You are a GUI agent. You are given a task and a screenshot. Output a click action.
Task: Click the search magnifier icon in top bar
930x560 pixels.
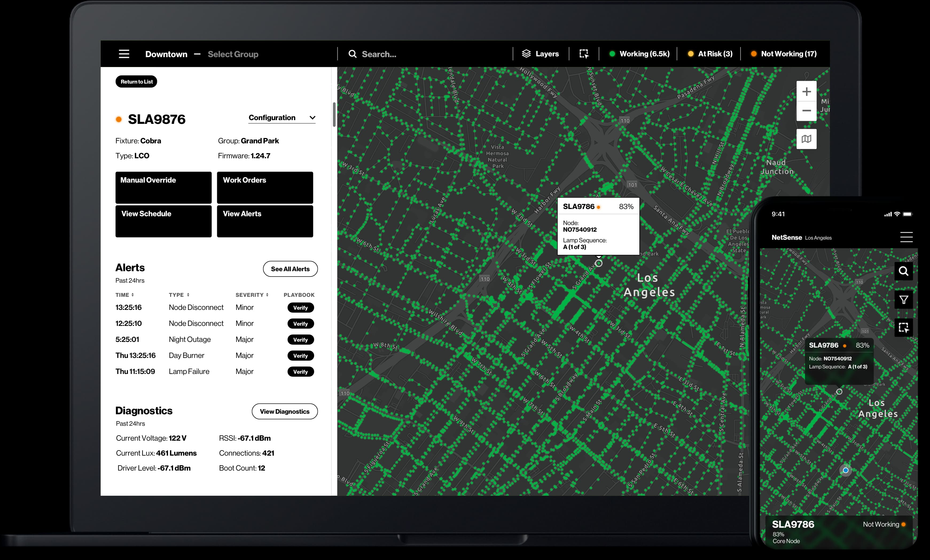[352, 54]
